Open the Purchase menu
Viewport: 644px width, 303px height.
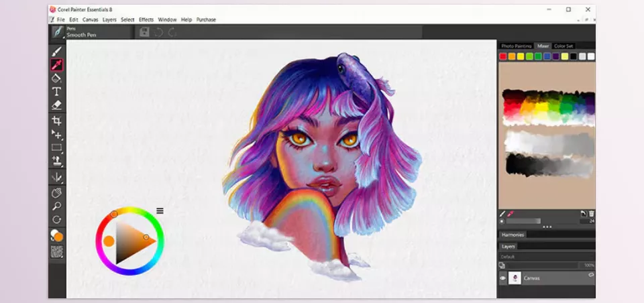tap(206, 19)
